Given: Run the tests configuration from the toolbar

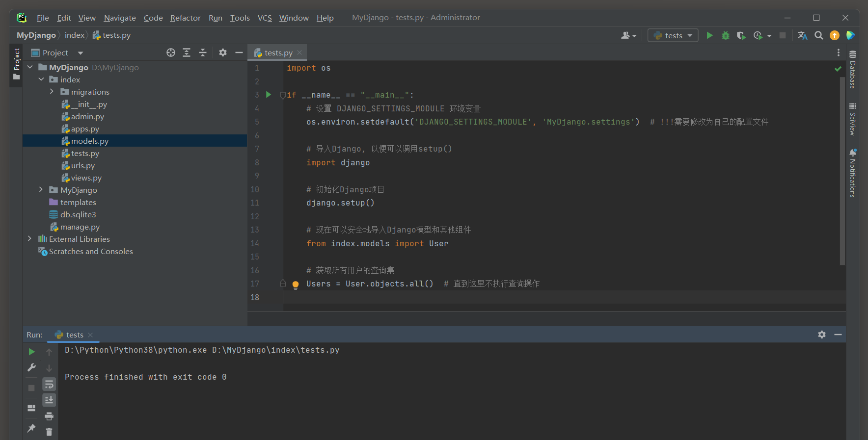Looking at the screenshot, I should 709,35.
